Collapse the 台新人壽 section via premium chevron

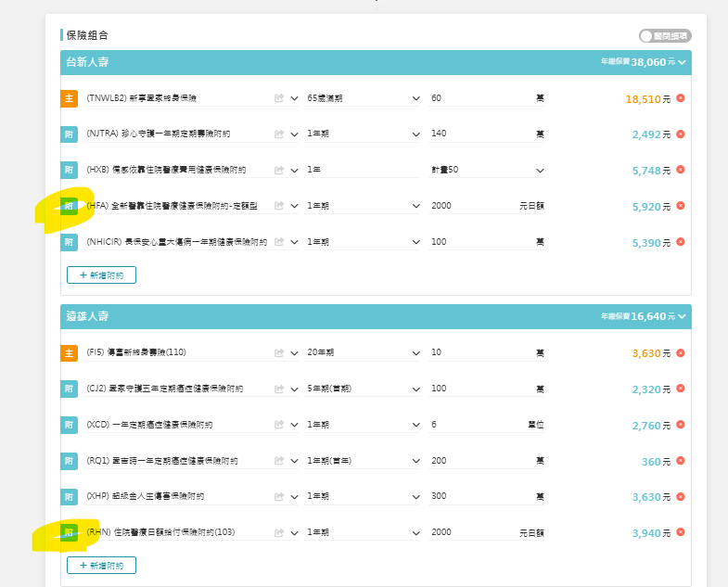tap(683, 63)
